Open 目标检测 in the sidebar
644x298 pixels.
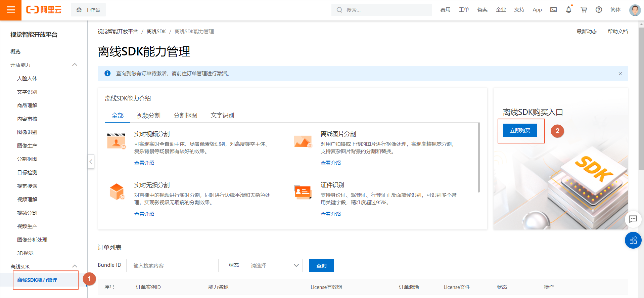click(27, 172)
